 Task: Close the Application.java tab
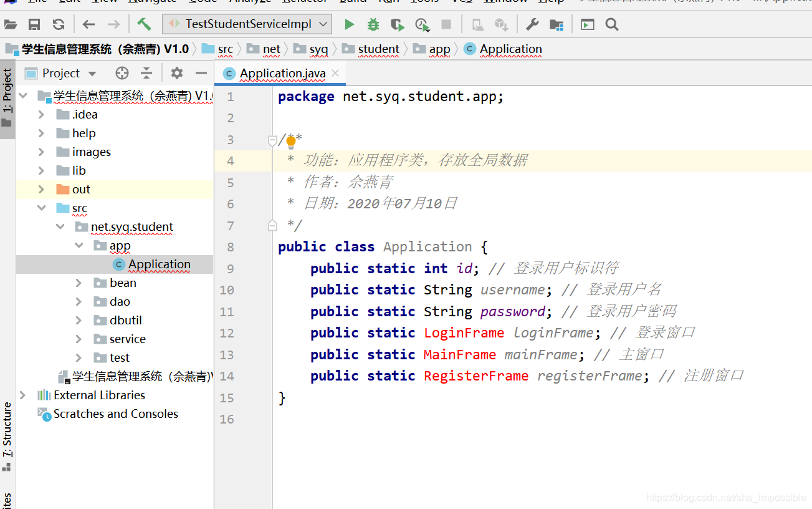tap(335, 73)
